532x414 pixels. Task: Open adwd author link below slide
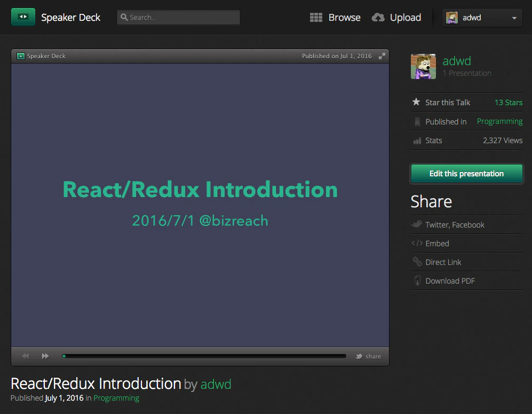(x=216, y=384)
